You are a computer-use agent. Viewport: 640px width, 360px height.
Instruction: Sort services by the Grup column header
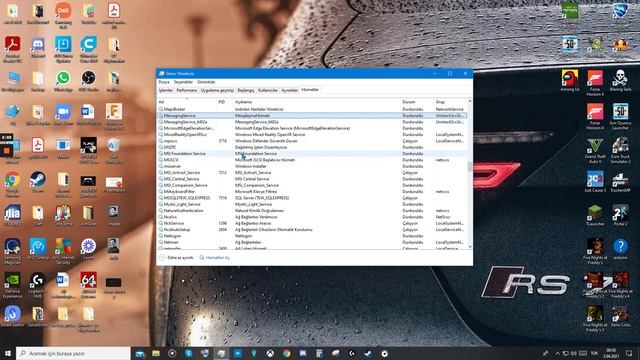click(x=450, y=102)
